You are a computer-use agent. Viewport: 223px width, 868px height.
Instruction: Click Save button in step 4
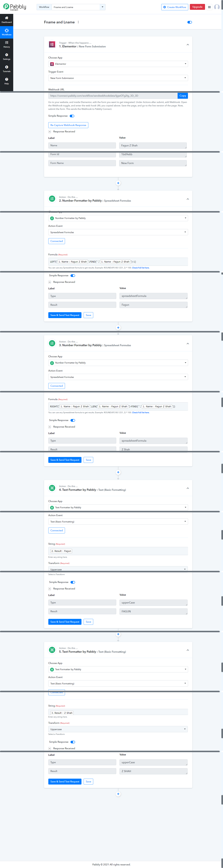(x=88, y=622)
